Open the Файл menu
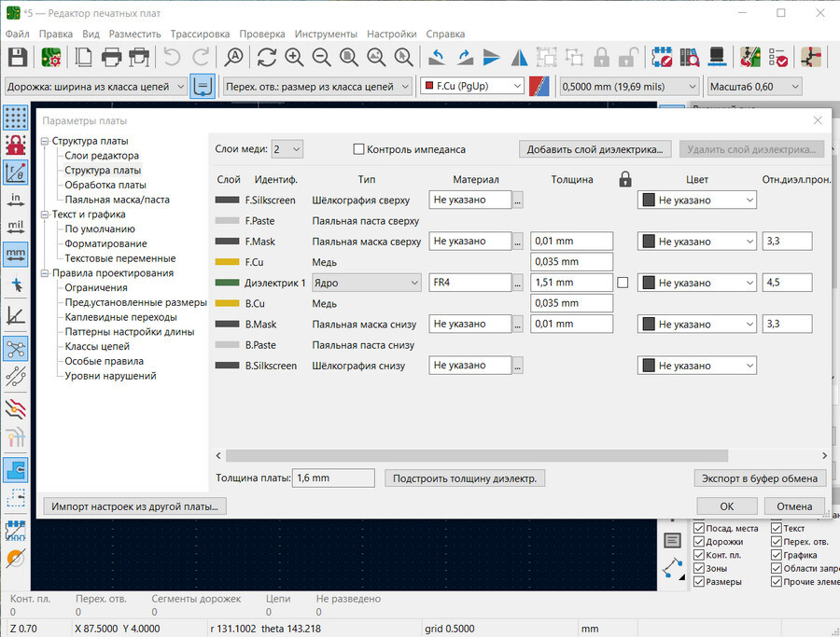This screenshot has height=637, width=840. point(17,34)
